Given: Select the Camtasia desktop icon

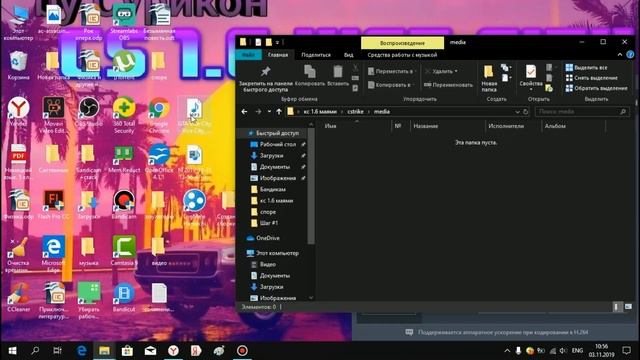Looking at the screenshot, I should click(124, 251).
